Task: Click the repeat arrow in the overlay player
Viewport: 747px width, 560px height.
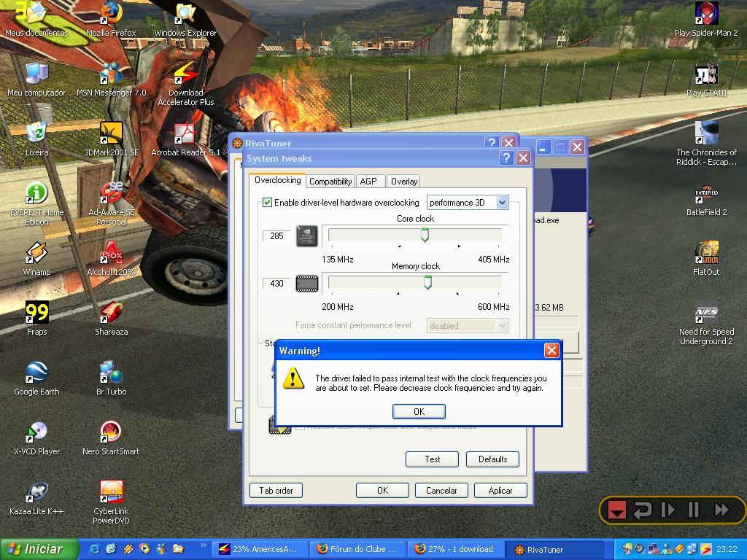Action: tap(642, 510)
